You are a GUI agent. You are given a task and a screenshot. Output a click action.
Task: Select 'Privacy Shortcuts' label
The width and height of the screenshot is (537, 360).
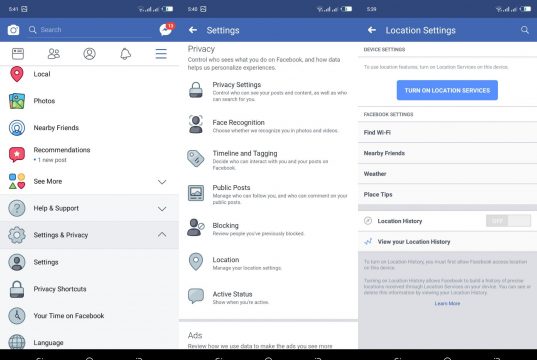(60, 289)
